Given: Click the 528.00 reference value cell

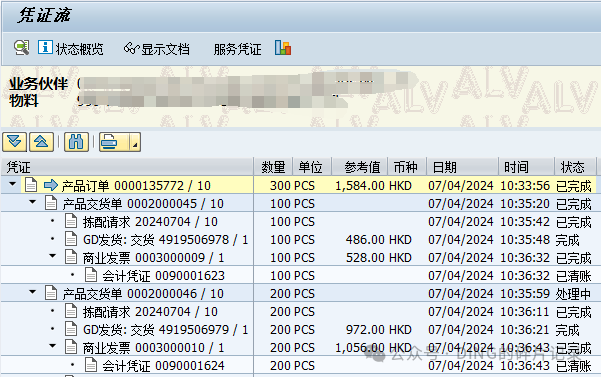Looking at the screenshot, I should click(365, 258).
